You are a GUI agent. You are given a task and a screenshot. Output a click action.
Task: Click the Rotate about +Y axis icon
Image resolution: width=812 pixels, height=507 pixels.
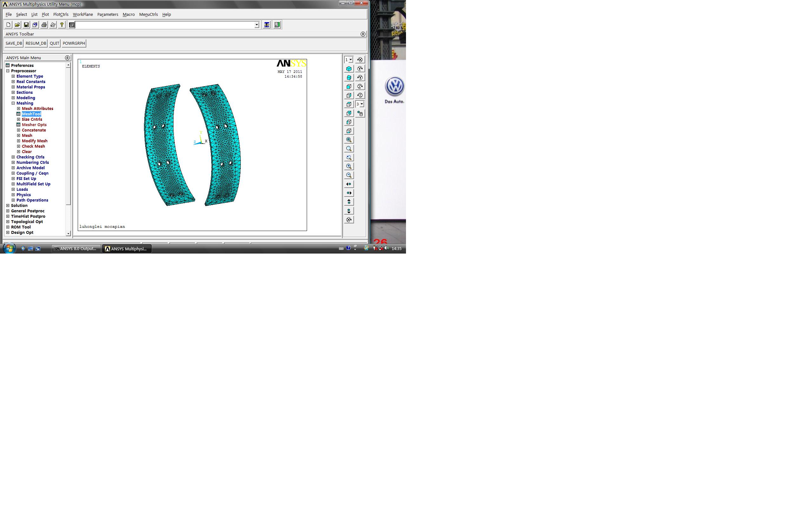click(x=360, y=69)
